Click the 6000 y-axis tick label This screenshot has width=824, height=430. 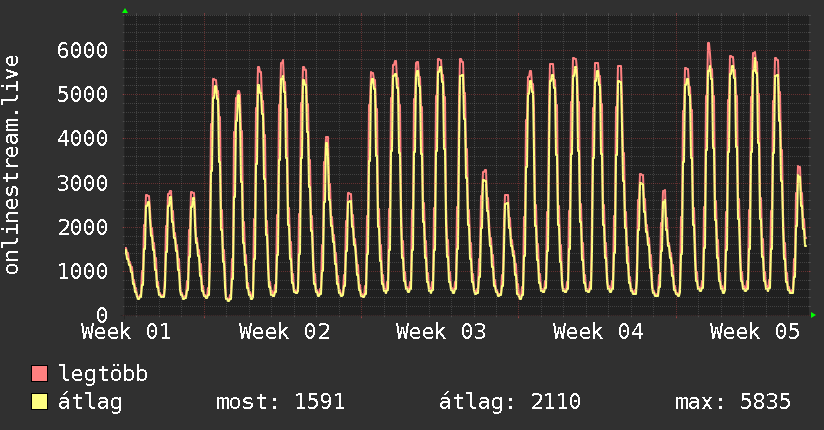point(83,50)
